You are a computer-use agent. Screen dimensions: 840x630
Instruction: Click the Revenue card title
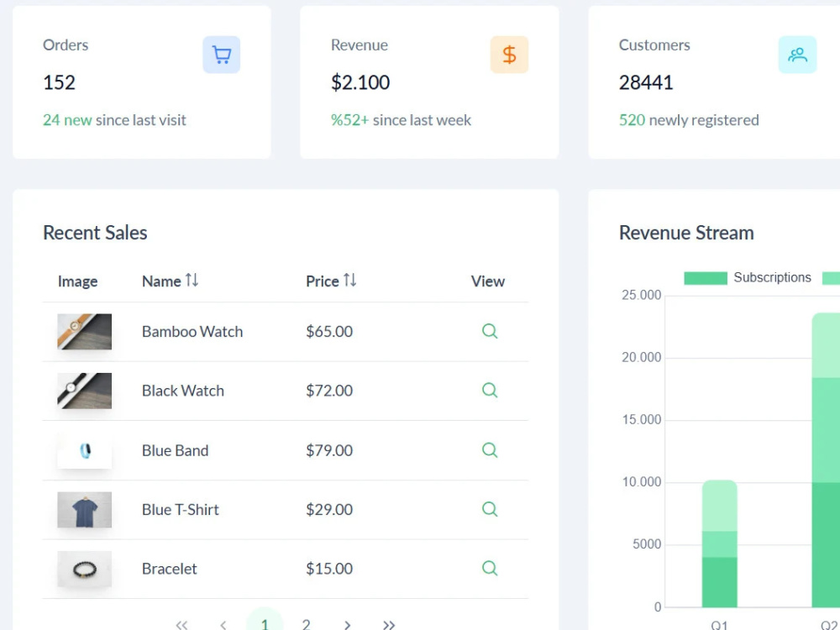[359, 45]
